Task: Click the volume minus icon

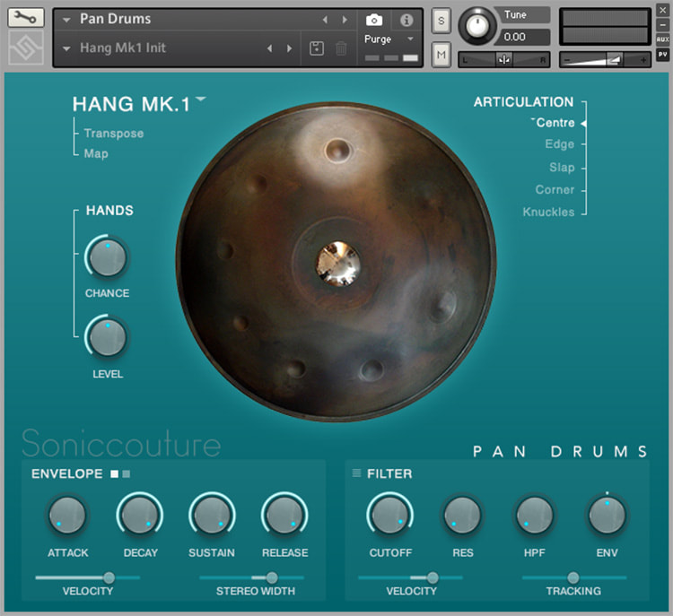Action: tap(567, 60)
